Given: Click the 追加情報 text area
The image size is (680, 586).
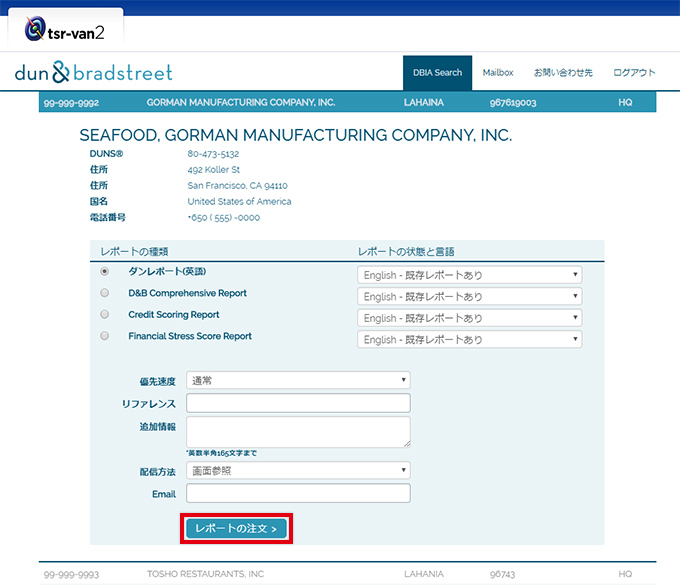Looking at the screenshot, I should pyautogui.click(x=298, y=432).
